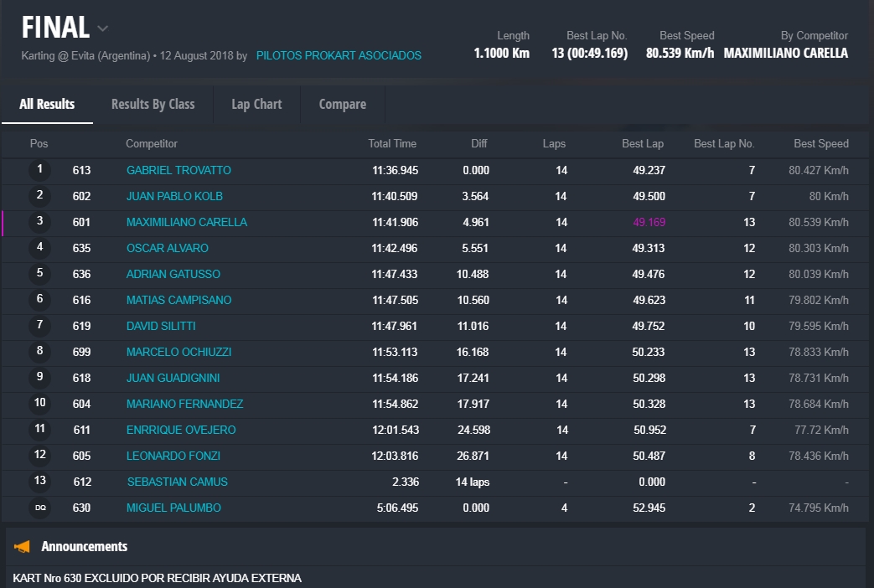Click the DQ badge for Miguel Palumbo
Screen dimensions: 874x588
(39, 508)
